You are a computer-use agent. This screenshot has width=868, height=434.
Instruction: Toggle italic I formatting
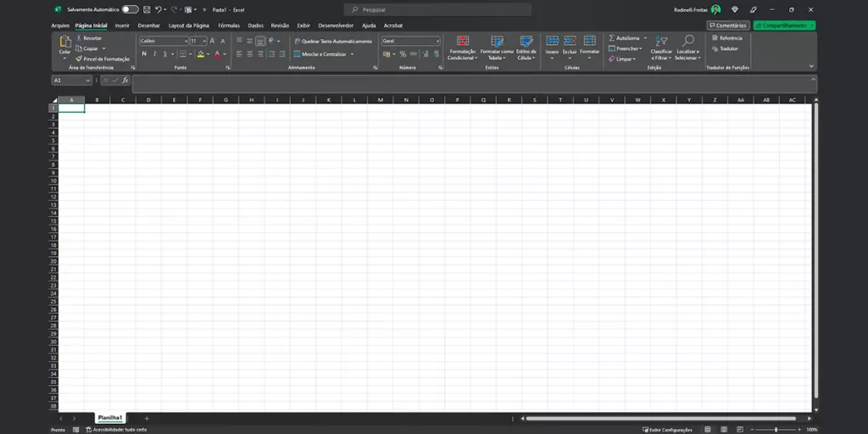coord(154,53)
